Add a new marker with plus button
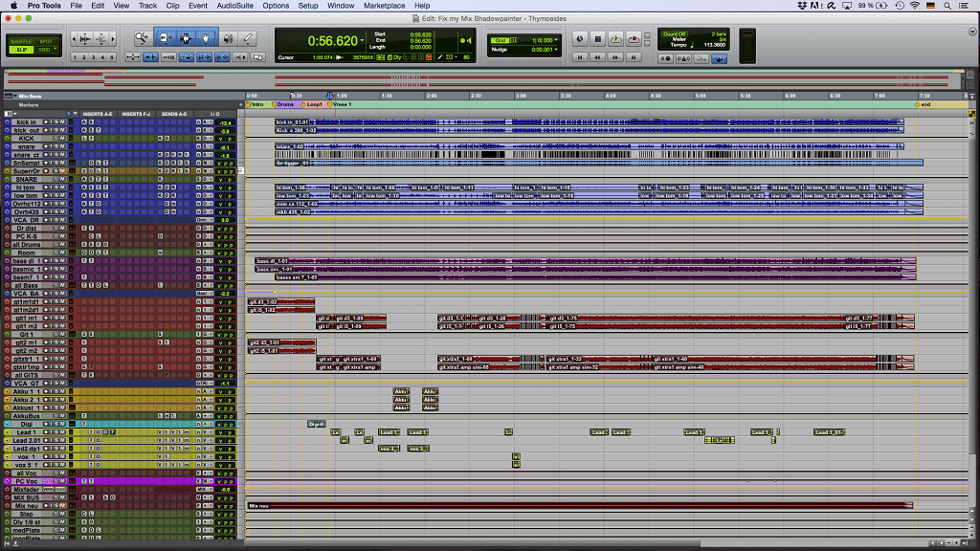Viewport: 980px width, 551px height. click(x=241, y=104)
